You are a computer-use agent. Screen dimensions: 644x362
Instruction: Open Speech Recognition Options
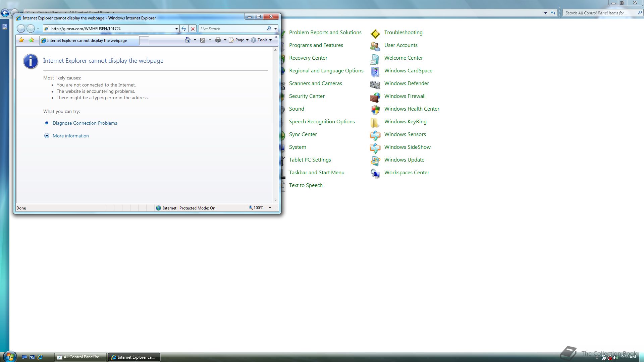click(322, 122)
